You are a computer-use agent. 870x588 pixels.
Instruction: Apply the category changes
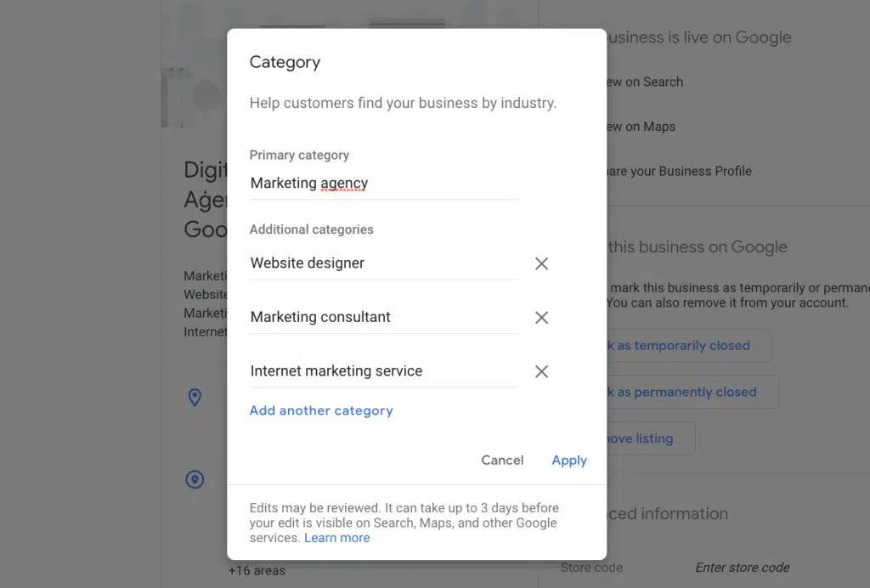pyautogui.click(x=569, y=460)
